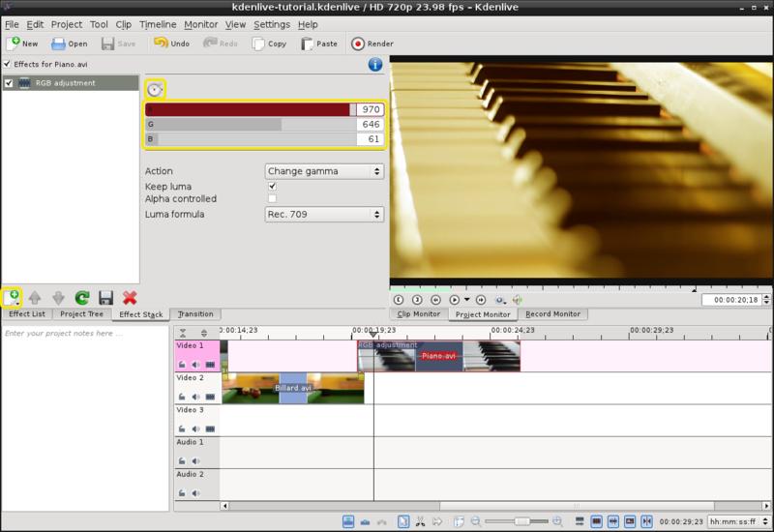The width and height of the screenshot is (774, 532).
Task: Click the New project toolbar button
Action: (22, 44)
